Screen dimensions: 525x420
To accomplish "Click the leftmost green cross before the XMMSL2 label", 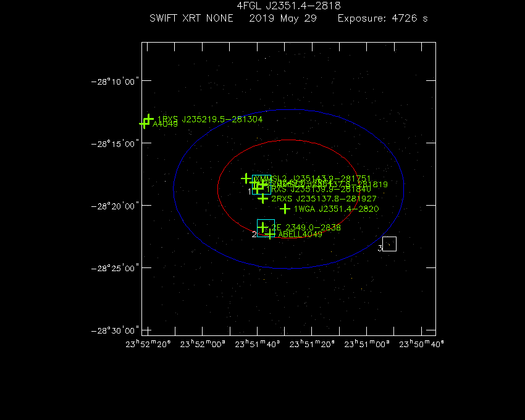I will point(246,178).
